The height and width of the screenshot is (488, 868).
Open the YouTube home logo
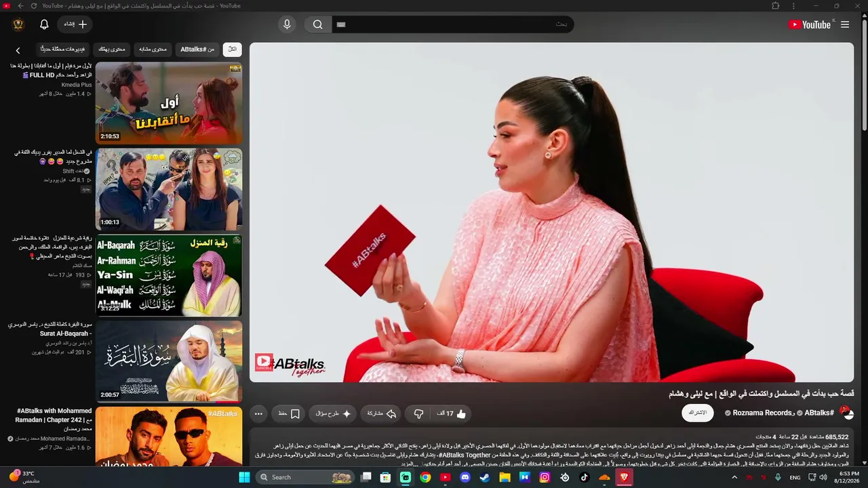(809, 24)
